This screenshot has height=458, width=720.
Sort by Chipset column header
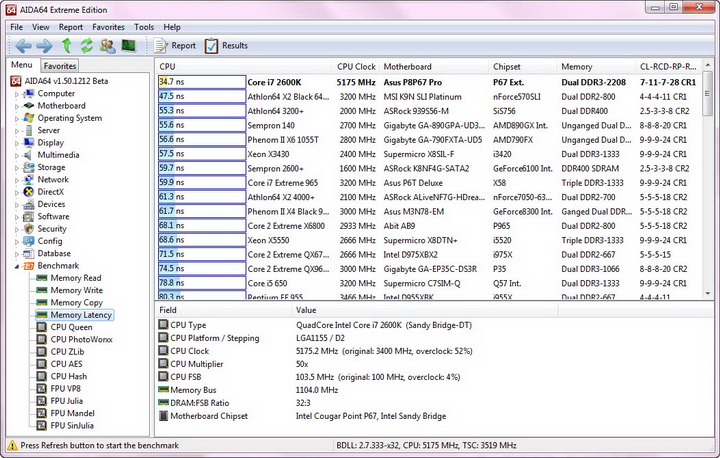[523, 67]
